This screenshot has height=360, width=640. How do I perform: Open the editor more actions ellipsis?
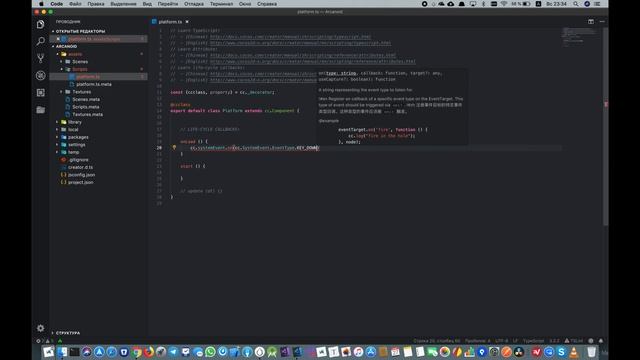[602, 22]
